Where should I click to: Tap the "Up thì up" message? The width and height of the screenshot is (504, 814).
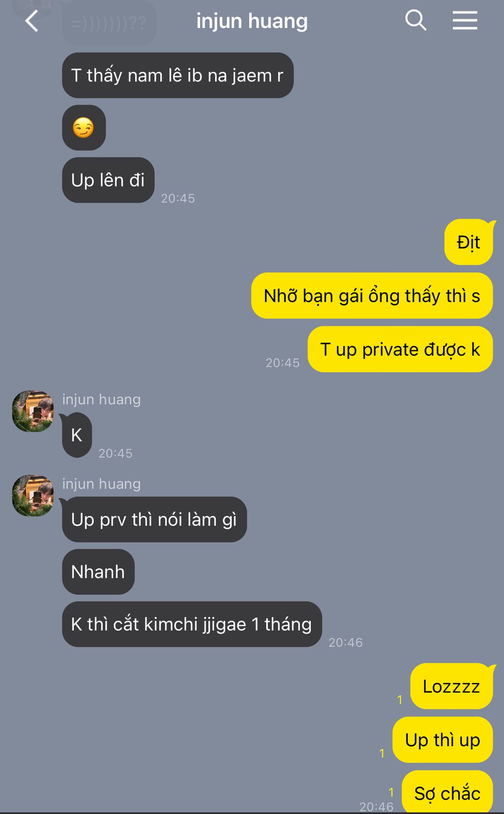pyautogui.click(x=443, y=740)
